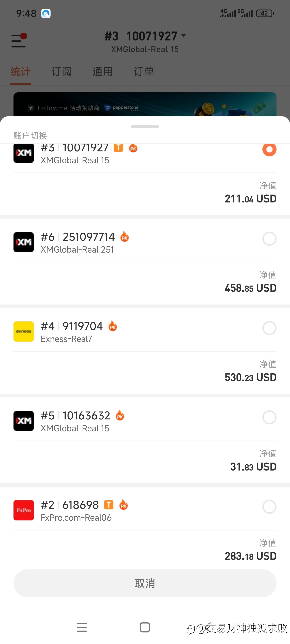Tap the orange T badge beside account 618698

[x=109, y=505]
